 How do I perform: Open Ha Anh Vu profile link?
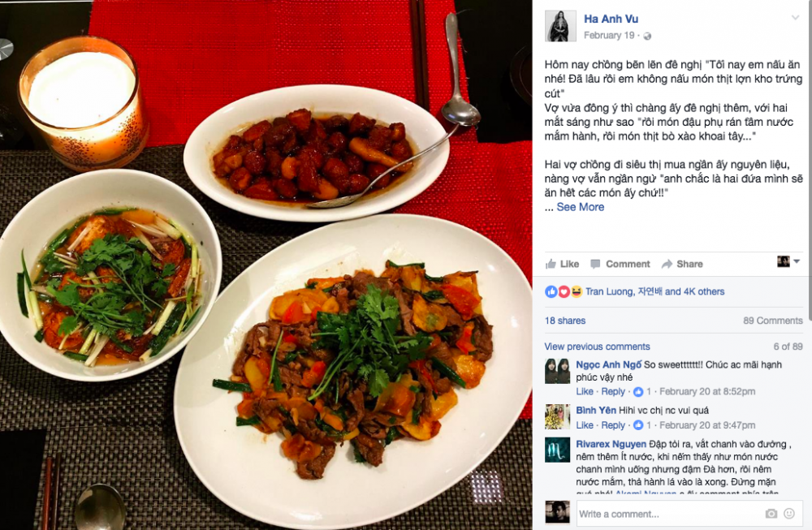611,19
